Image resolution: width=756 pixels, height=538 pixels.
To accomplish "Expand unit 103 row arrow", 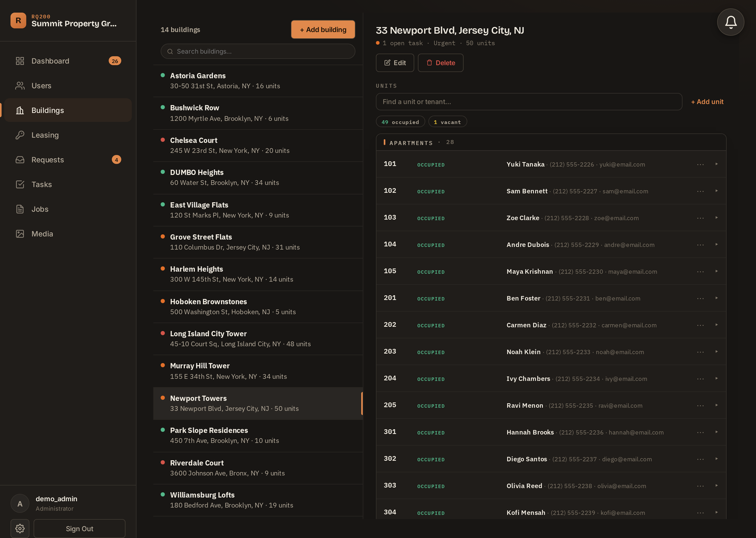I will [717, 218].
